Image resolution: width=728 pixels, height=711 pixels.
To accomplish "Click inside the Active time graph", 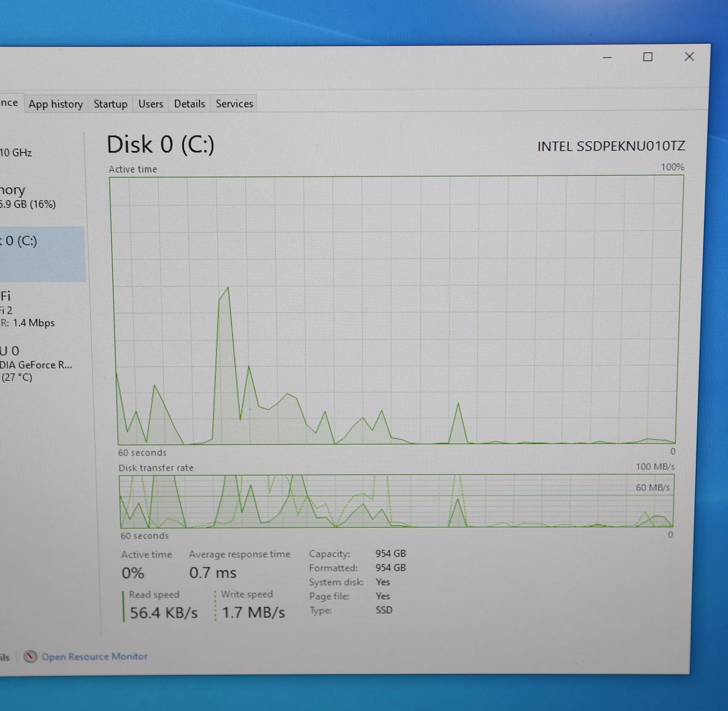I will (396, 310).
